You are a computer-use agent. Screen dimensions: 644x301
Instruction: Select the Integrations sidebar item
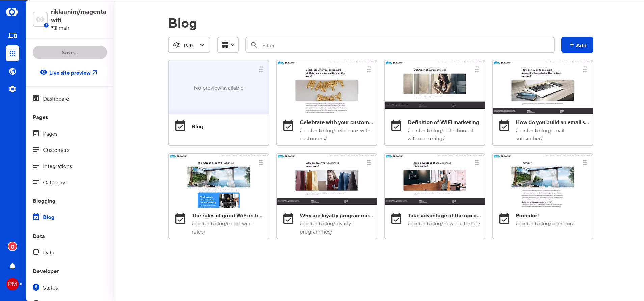57,166
